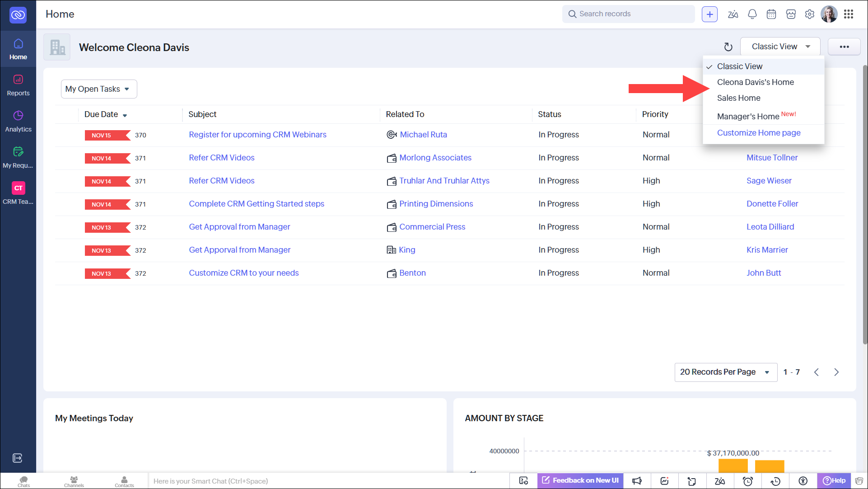This screenshot has height=489, width=868.
Task: Click the refresh icon beside Classic View
Action: (x=728, y=47)
